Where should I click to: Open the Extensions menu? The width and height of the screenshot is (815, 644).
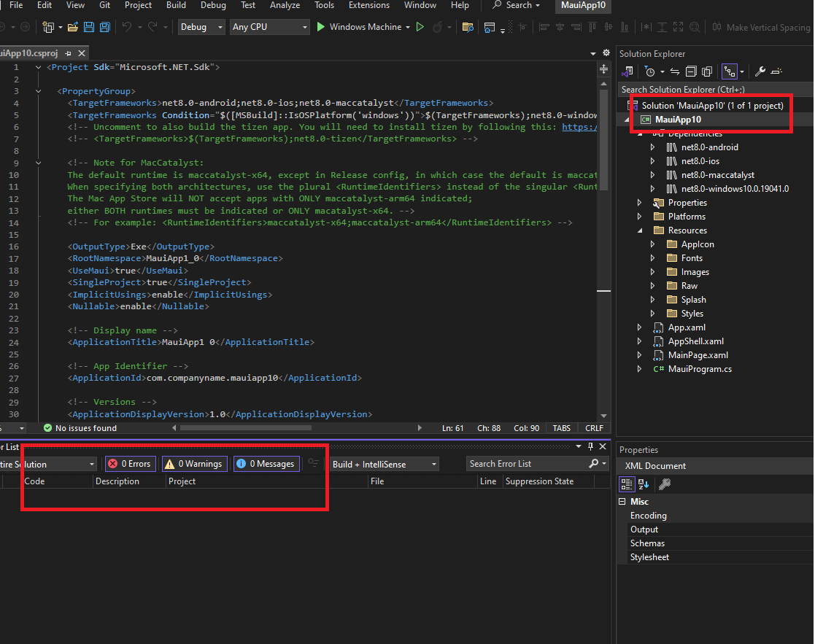pos(368,5)
